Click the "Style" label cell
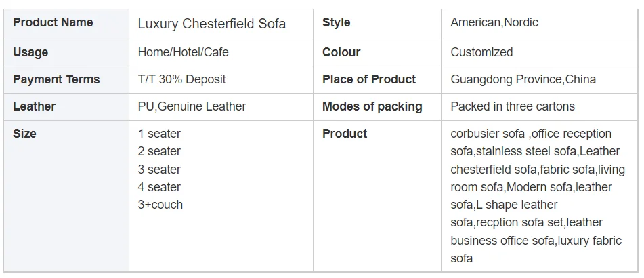This screenshot has height=278, width=644. [x=336, y=22]
